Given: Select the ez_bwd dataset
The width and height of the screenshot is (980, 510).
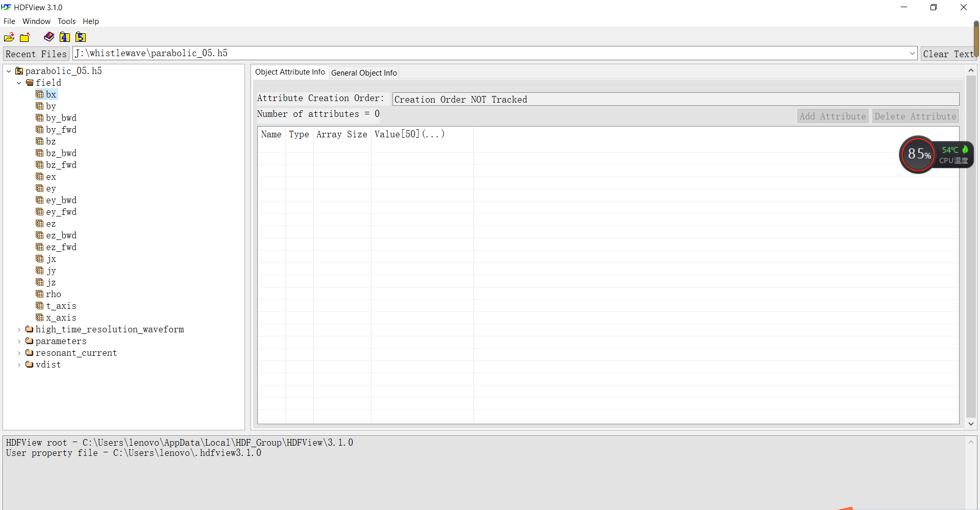Looking at the screenshot, I should pyautogui.click(x=61, y=235).
